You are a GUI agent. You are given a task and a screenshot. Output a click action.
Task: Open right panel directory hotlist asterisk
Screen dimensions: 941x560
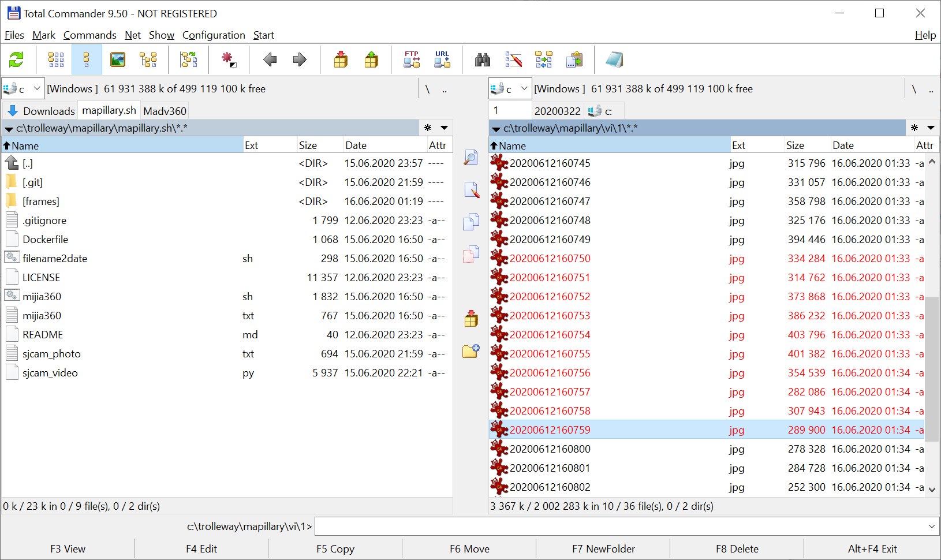pos(914,128)
